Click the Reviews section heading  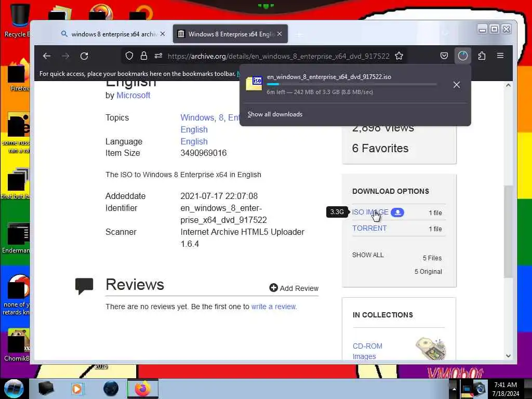pyautogui.click(x=135, y=284)
